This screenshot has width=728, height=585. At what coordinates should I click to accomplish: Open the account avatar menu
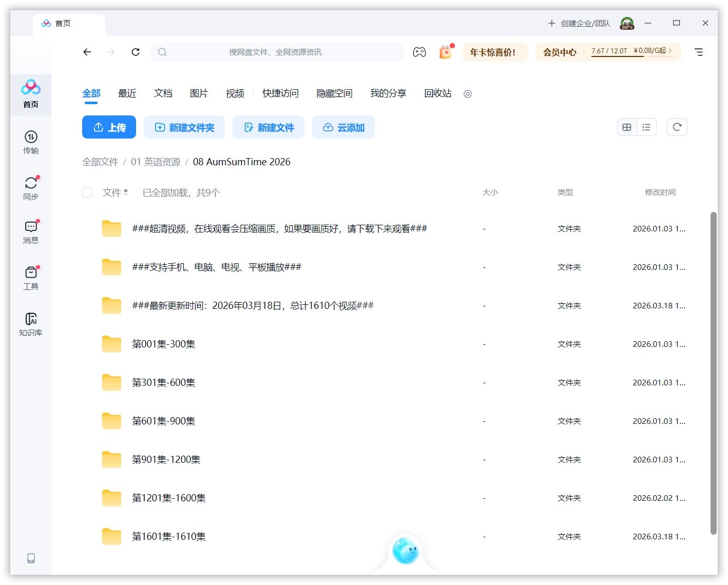[626, 23]
